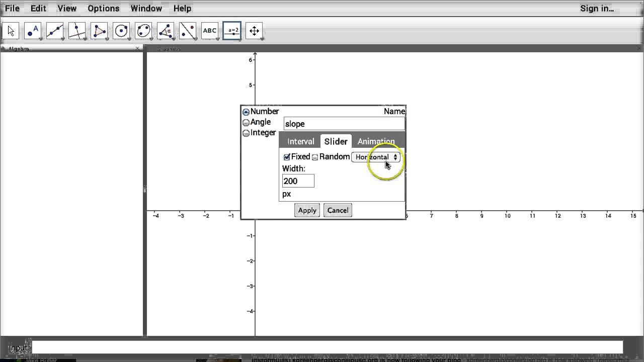The height and width of the screenshot is (362, 644).
Task: Choose the Number radio option
Action: click(x=246, y=112)
